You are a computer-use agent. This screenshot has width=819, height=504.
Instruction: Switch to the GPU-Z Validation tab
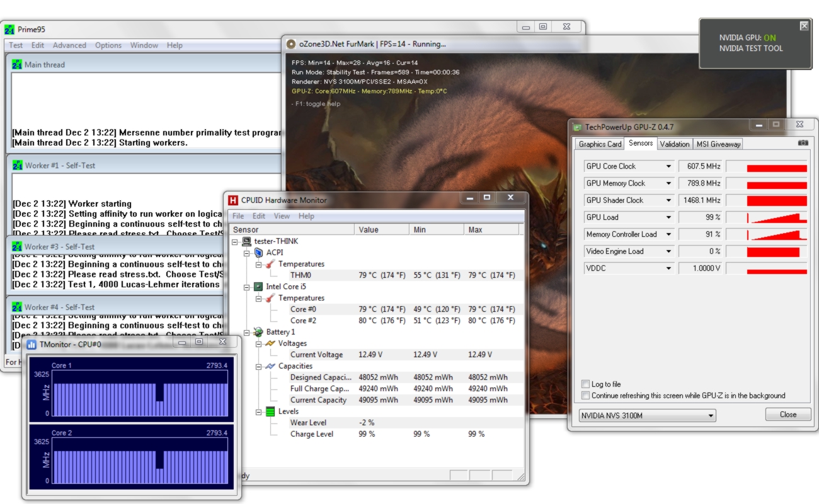pyautogui.click(x=675, y=144)
